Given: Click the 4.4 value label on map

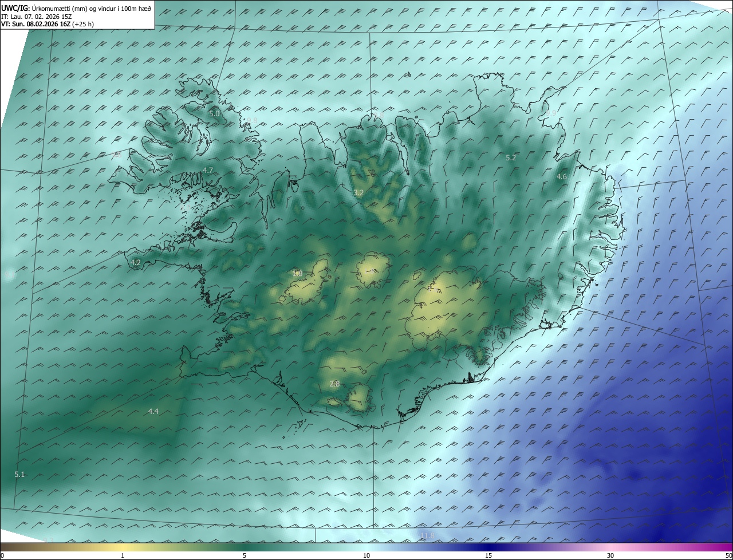Looking at the screenshot, I should (153, 411).
